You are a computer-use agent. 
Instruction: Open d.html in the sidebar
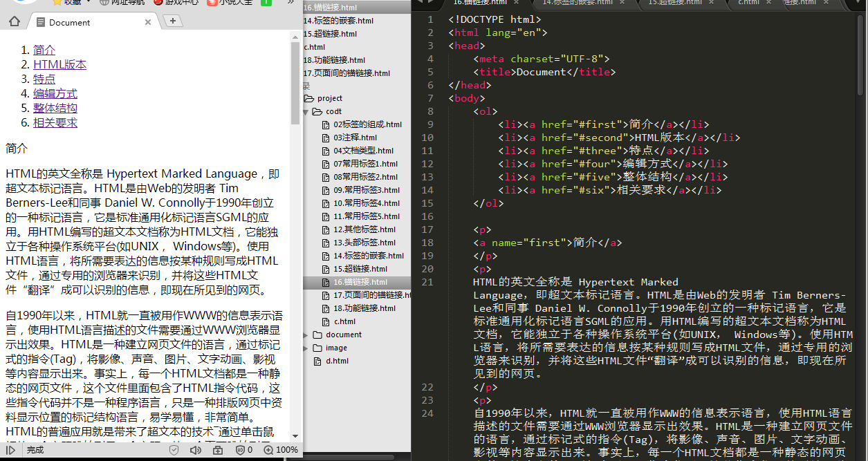pos(338,361)
